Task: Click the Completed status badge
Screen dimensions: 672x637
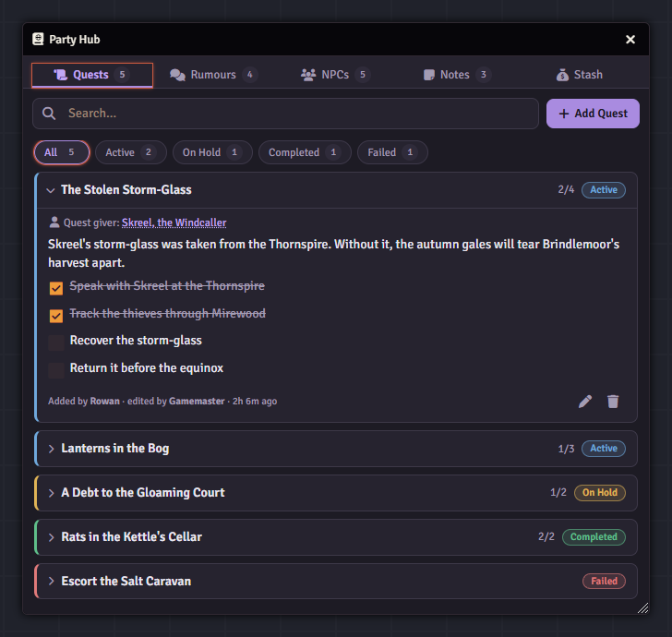Action: point(594,537)
